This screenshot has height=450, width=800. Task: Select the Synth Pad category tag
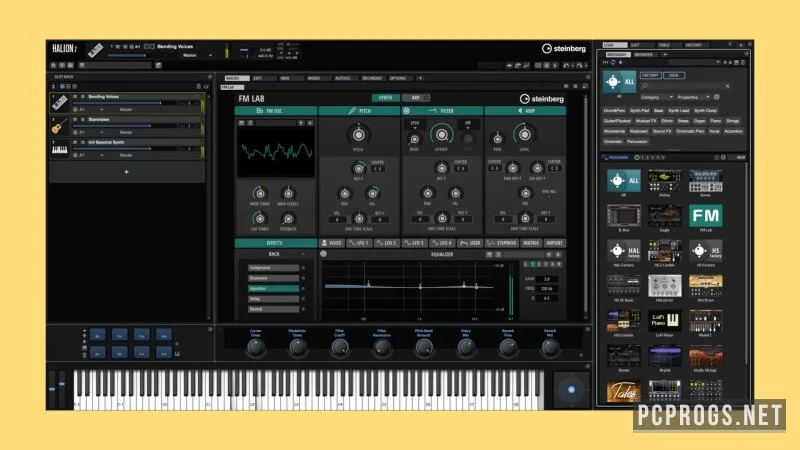[x=639, y=110]
